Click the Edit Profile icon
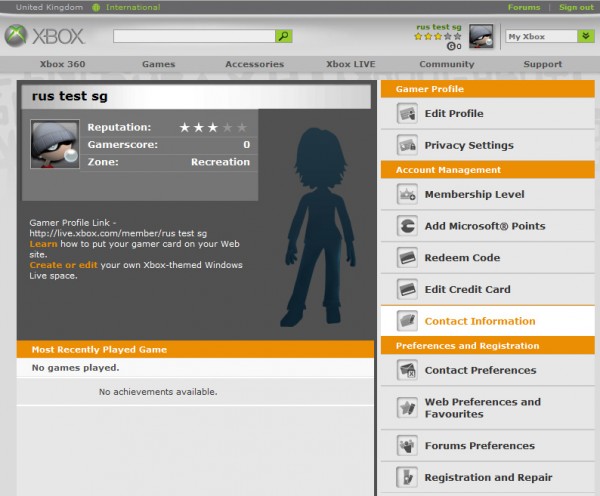Image resolution: width=600 pixels, height=496 pixels. click(x=407, y=113)
